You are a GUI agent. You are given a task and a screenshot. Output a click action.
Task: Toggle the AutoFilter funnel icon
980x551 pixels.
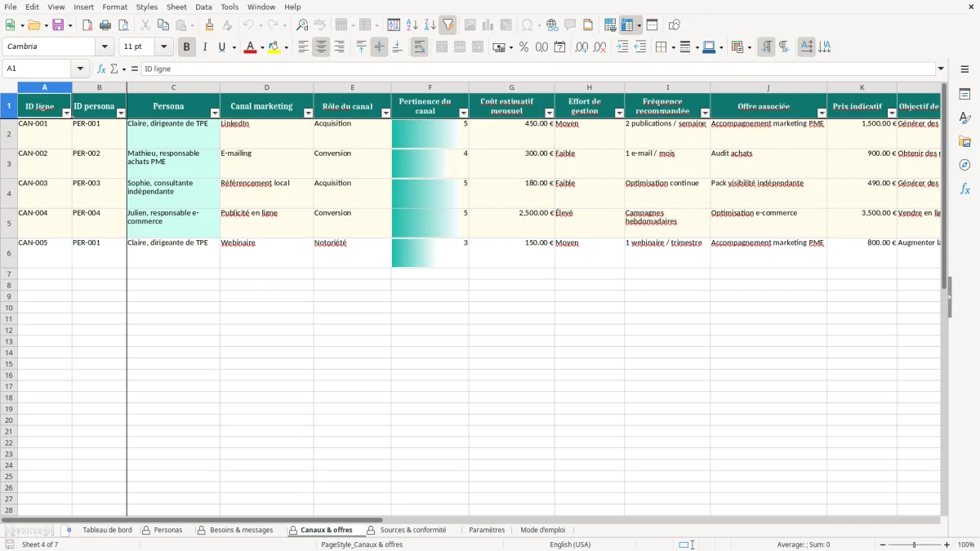(448, 25)
